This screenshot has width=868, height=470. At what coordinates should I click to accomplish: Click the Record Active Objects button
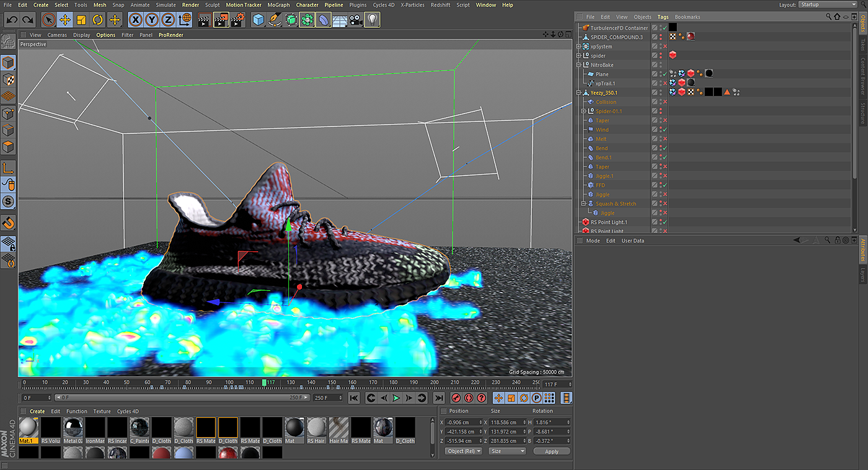point(456,398)
